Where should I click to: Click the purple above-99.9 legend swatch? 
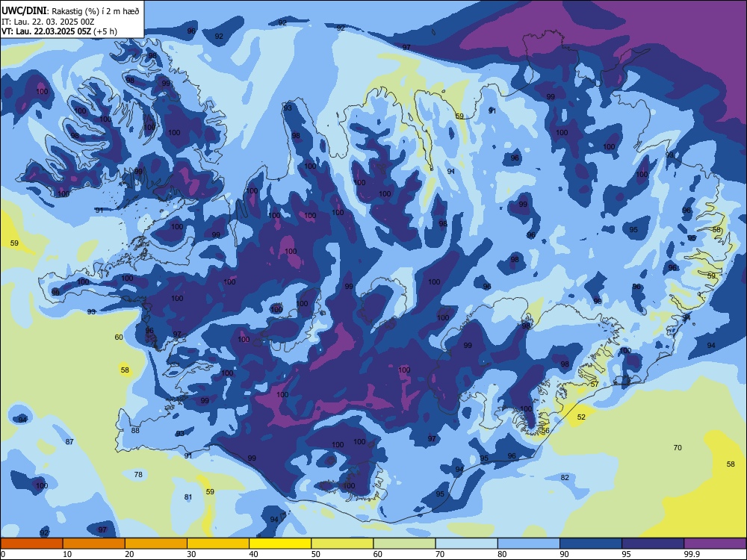[715, 544]
